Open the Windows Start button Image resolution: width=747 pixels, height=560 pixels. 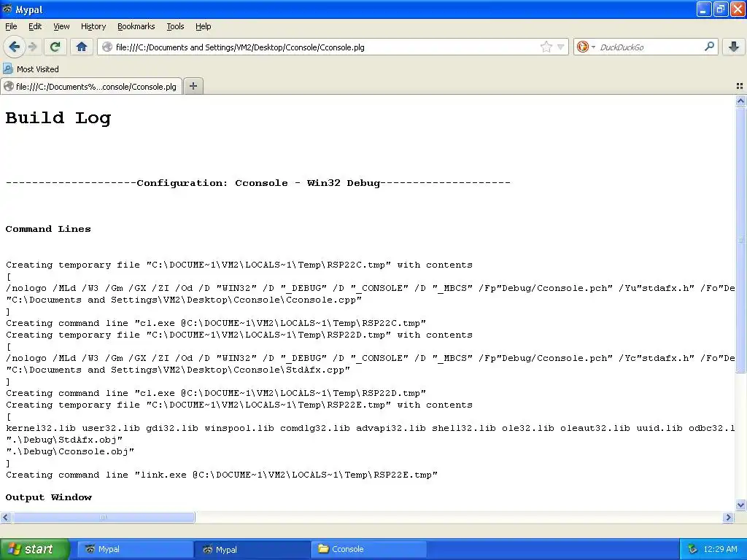tap(34, 549)
